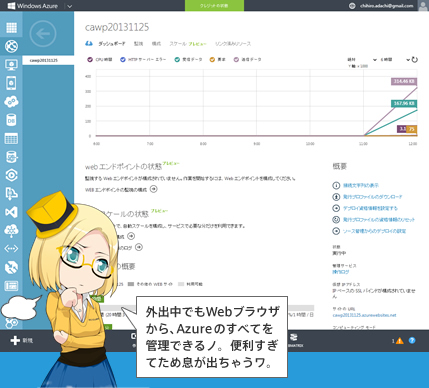Open Visual Studio Online icon in sidebar
Viewport: 429px width, 388px height.
point(11,212)
